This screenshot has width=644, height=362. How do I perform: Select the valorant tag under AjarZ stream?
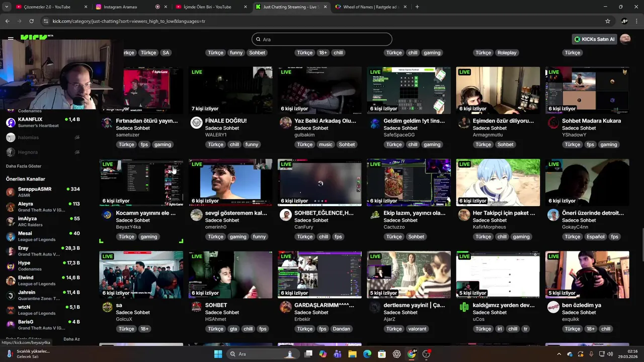[417, 329]
